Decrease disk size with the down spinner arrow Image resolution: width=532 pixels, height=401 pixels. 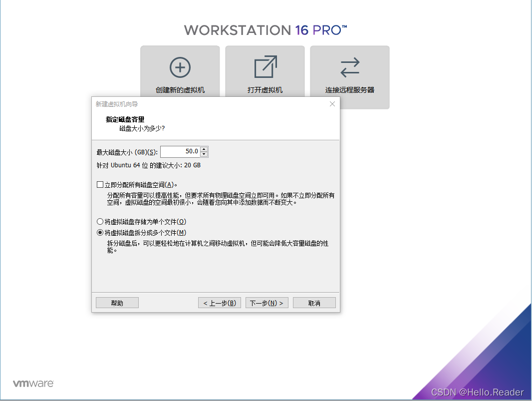pyautogui.click(x=204, y=154)
